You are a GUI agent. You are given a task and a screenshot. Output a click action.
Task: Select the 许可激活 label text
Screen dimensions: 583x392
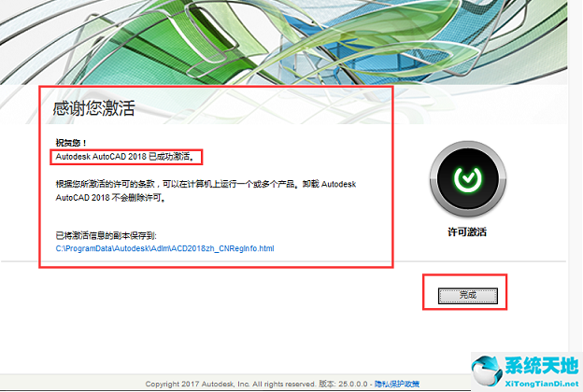click(x=467, y=232)
